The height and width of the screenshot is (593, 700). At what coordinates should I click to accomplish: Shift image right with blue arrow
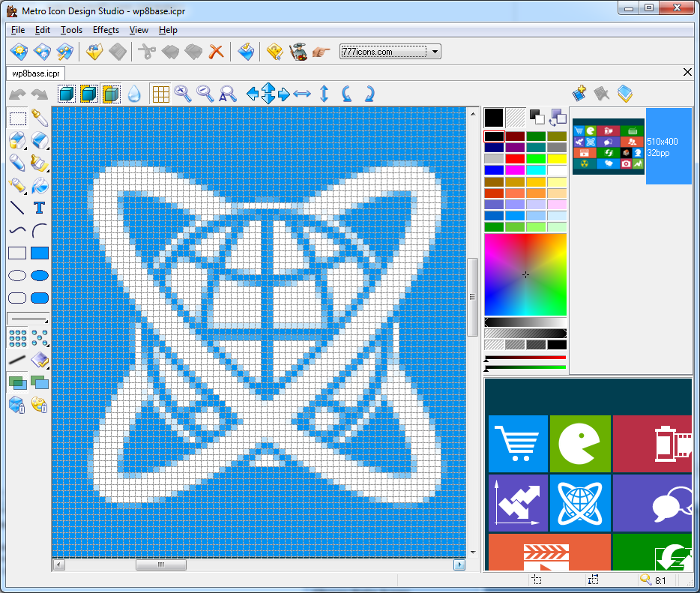pyautogui.click(x=284, y=94)
